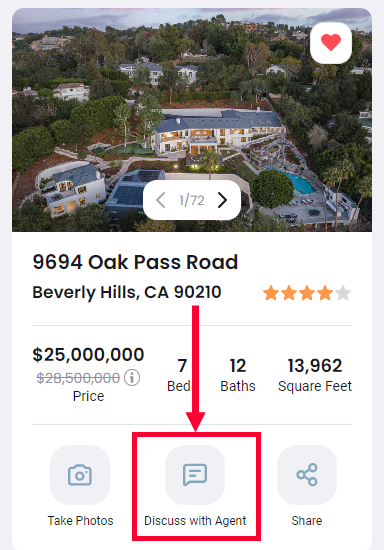Go to previous photo with left chevron
The image size is (384, 550).
click(x=161, y=200)
